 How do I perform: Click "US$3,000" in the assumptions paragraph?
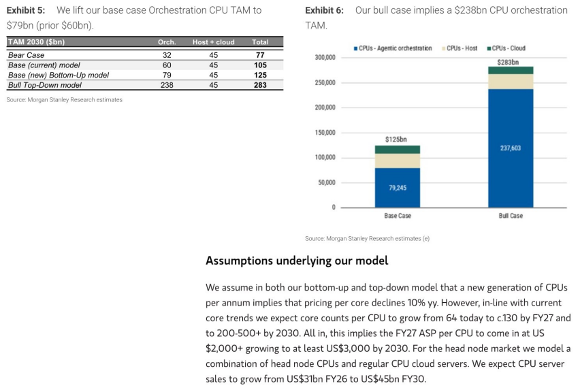click(x=348, y=348)
